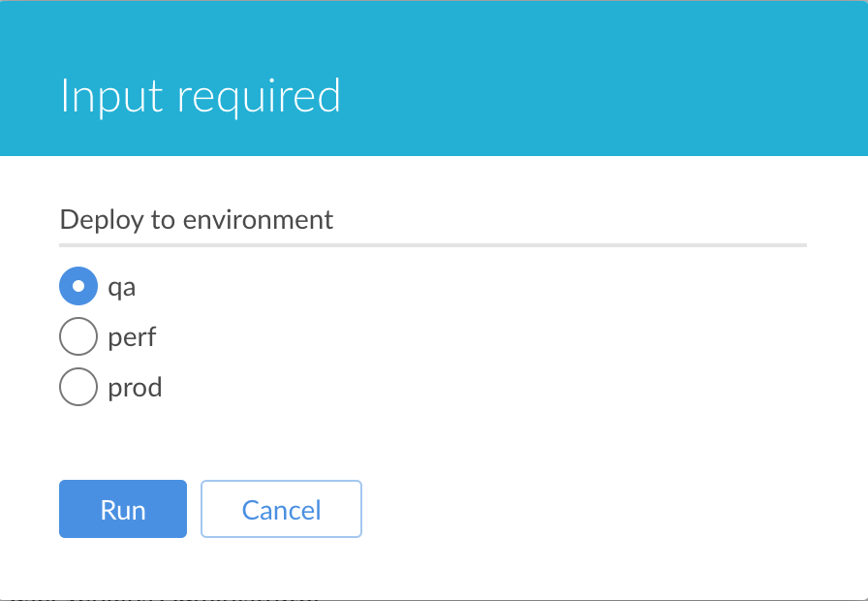Click the 'perf' option label text
The height and width of the screenshot is (601, 868).
tap(132, 337)
